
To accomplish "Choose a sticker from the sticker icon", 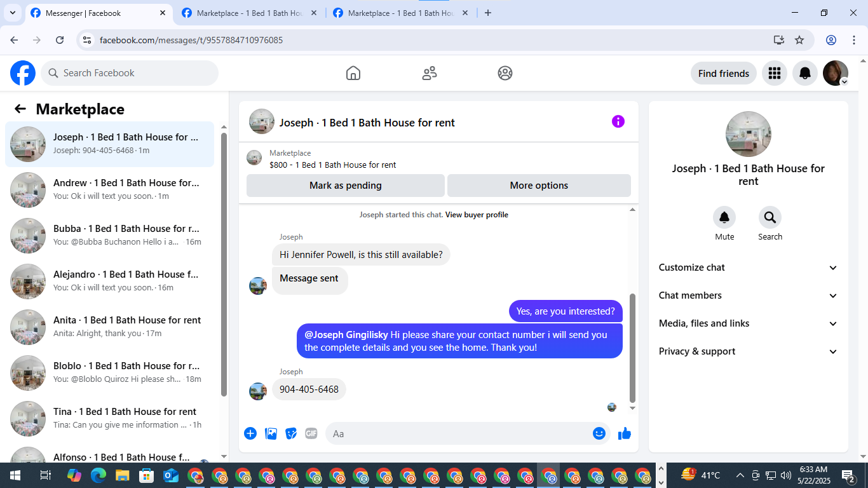I will tap(291, 433).
